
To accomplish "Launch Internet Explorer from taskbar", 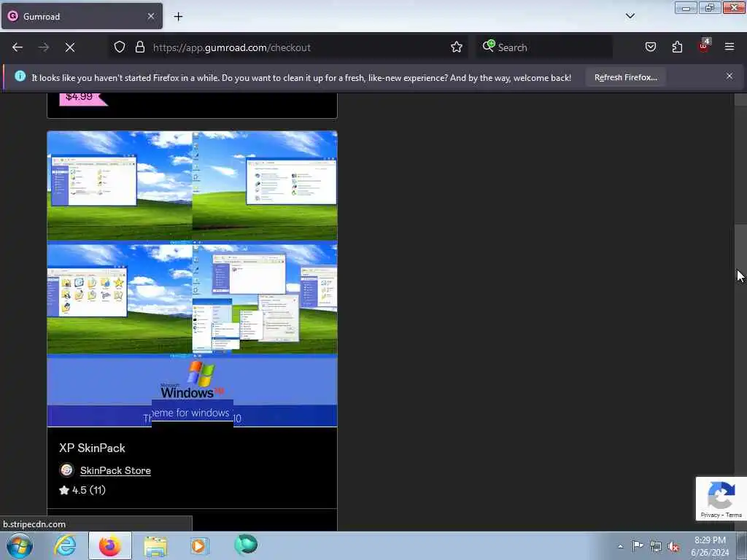I will [x=65, y=545].
